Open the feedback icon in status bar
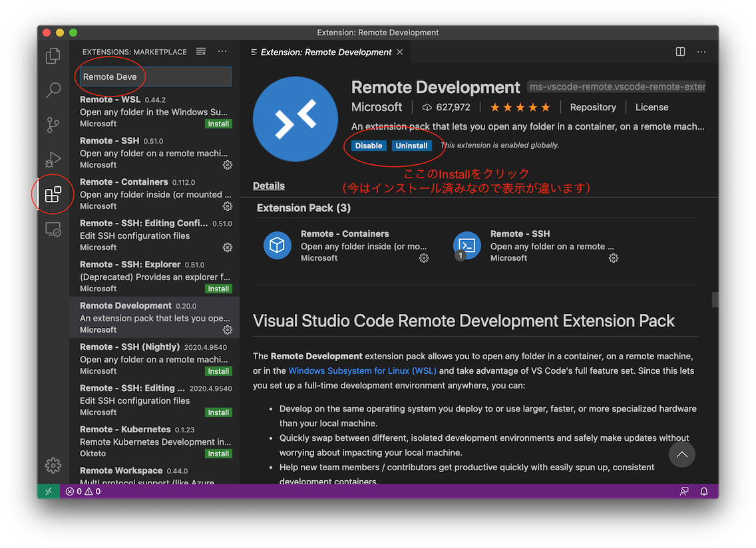Viewport: 756px width, 548px height. (683, 491)
